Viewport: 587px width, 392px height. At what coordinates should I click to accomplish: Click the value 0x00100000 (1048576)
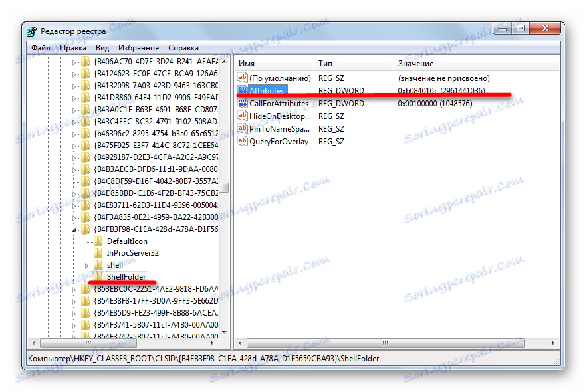(435, 103)
